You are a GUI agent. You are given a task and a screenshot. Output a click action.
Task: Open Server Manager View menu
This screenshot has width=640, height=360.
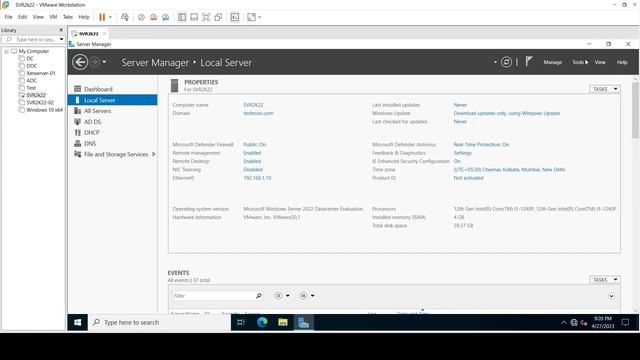(x=600, y=62)
